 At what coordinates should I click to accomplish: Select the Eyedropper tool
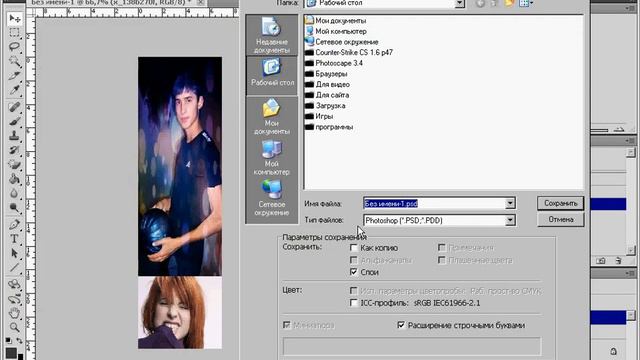pos(15,90)
